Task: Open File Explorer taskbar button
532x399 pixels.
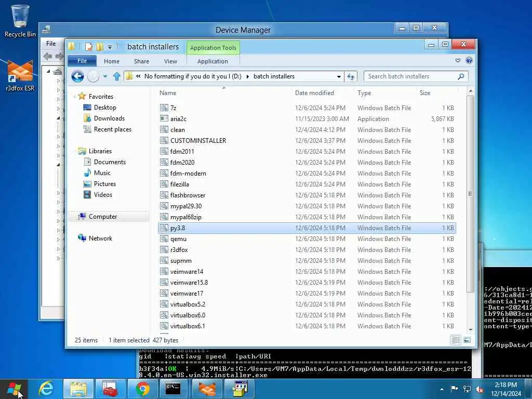Action: [78, 389]
